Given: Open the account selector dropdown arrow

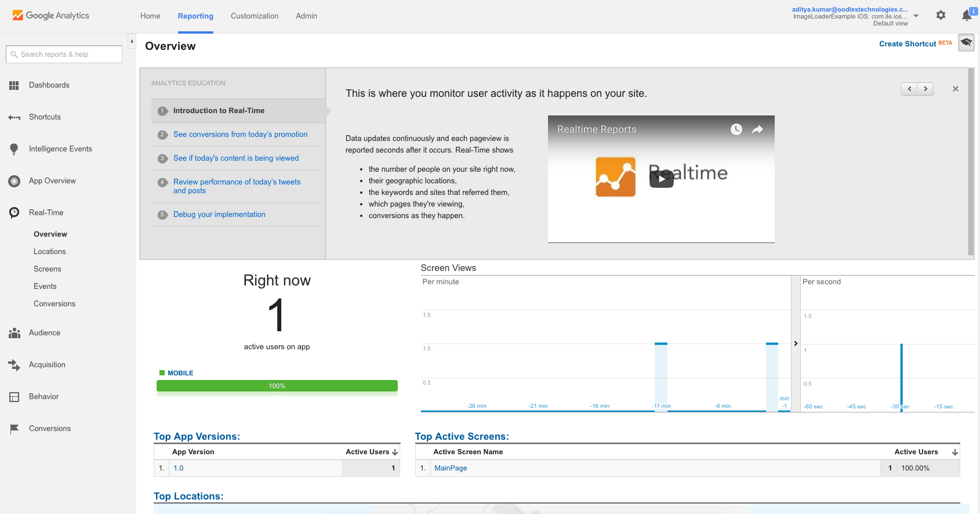Looking at the screenshot, I should tap(916, 16).
